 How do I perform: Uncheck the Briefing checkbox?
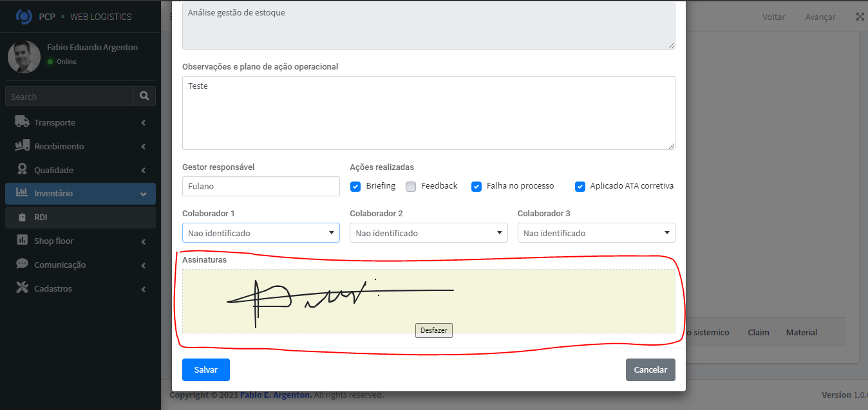tap(355, 187)
